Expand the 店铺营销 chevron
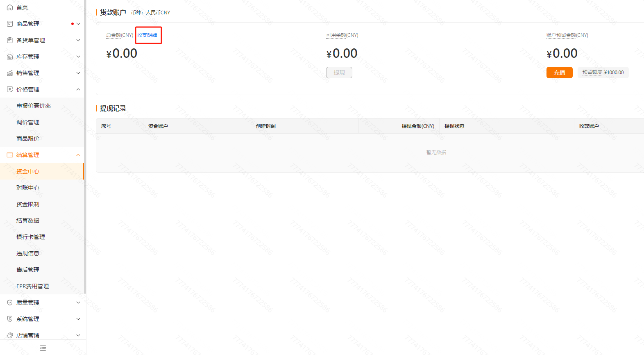This screenshot has width=644, height=355. point(78,335)
